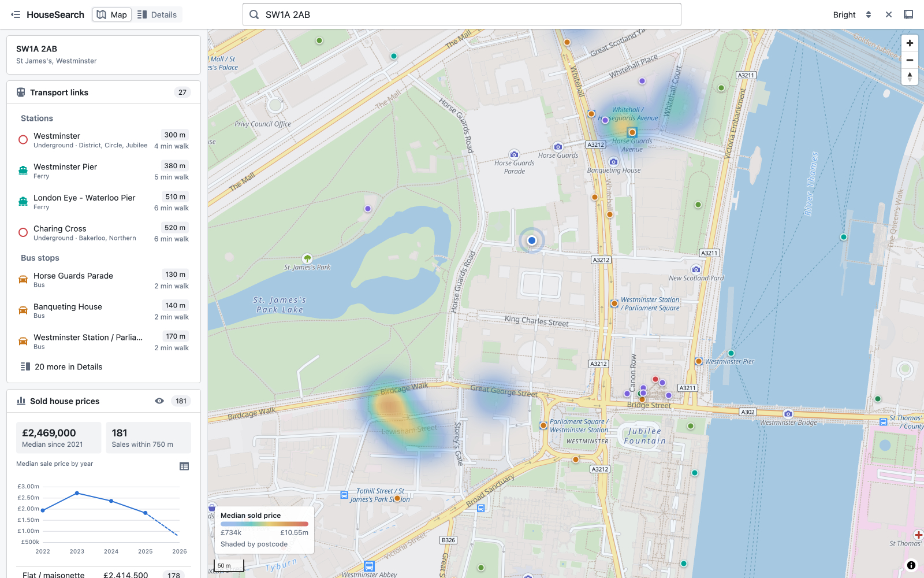Select Westminster Station / Parlia... bus stop
Viewport: 924px width, 578px height.
(x=104, y=342)
